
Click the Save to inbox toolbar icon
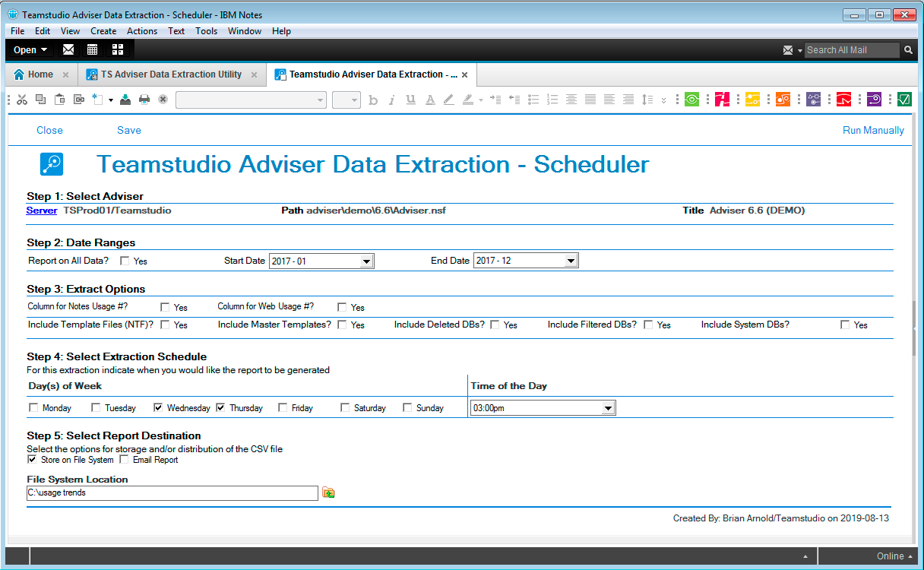(125, 100)
